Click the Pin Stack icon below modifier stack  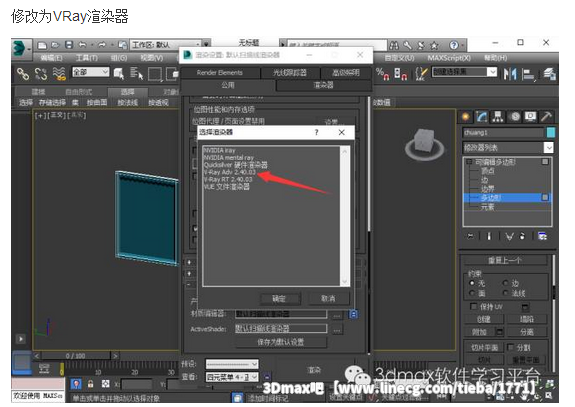[470, 236]
